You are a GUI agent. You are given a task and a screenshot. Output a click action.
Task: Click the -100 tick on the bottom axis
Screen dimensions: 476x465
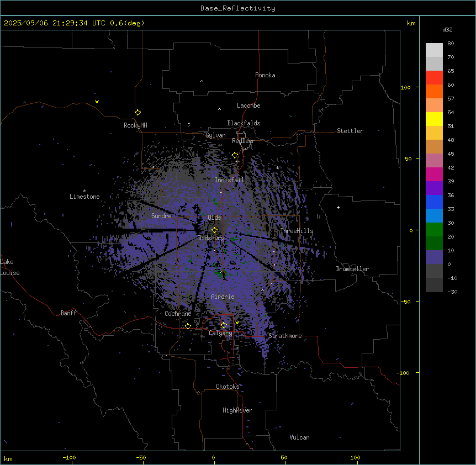pos(69,457)
